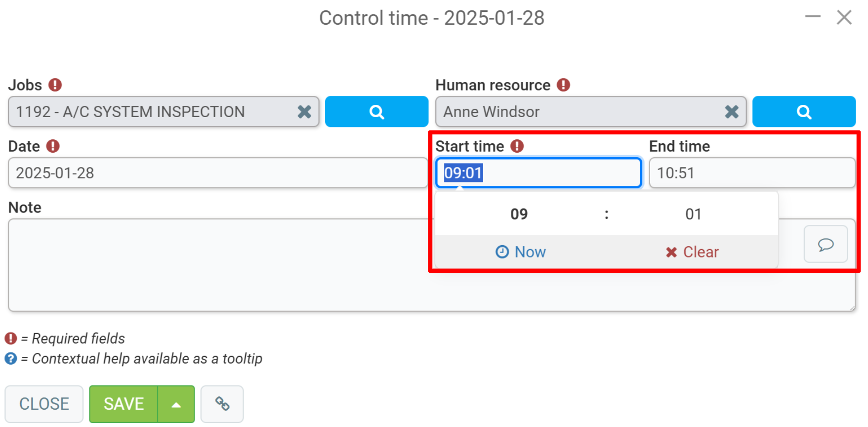868x427 pixels.
Task: Minimize the Control time window
Action: point(813,17)
